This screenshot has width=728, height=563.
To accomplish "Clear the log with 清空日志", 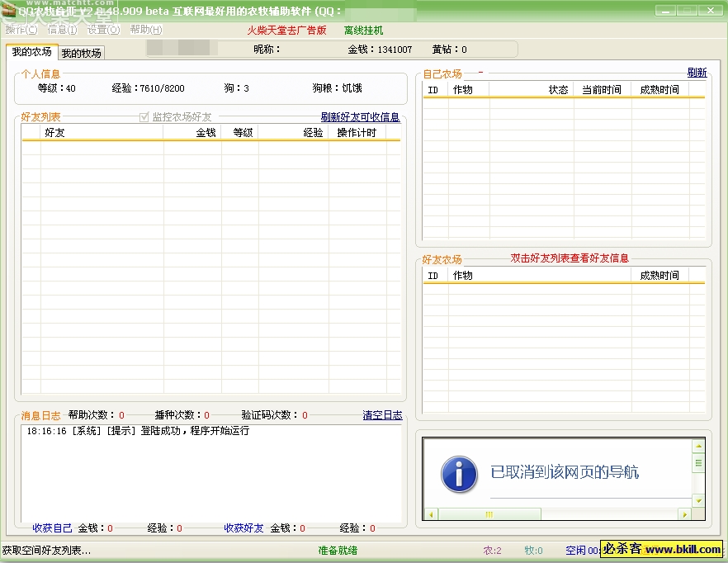I will (382, 415).
